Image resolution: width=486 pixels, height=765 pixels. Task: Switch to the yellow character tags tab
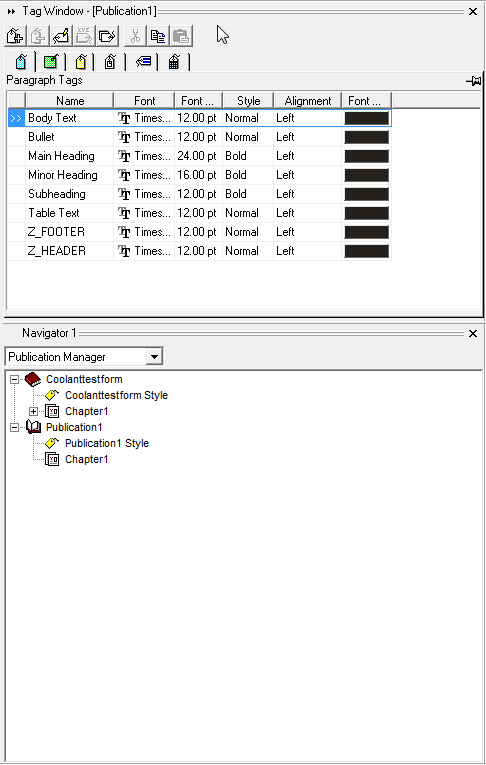(81, 62)
